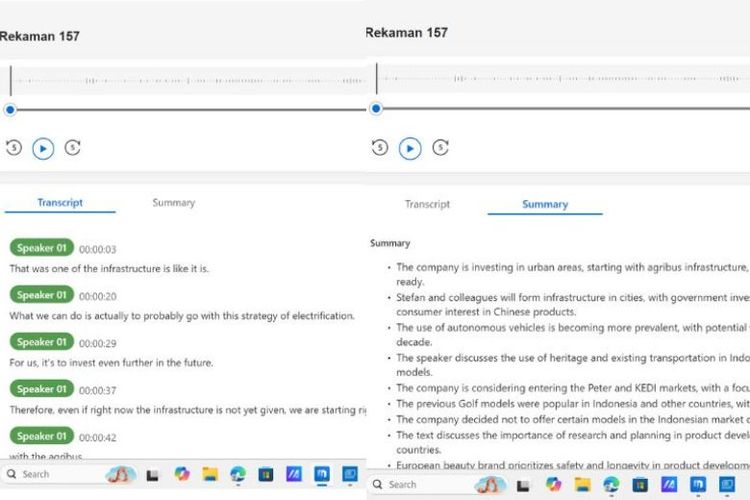Open Task View in Transcript view taskbar
750x500 pixels.
tap(153, 475)
